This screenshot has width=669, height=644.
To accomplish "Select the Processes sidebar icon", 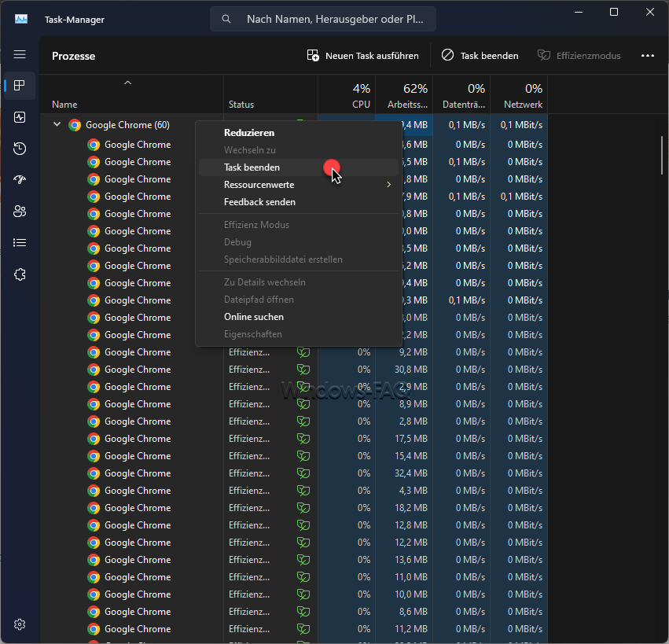I will (x=20, y=86).
